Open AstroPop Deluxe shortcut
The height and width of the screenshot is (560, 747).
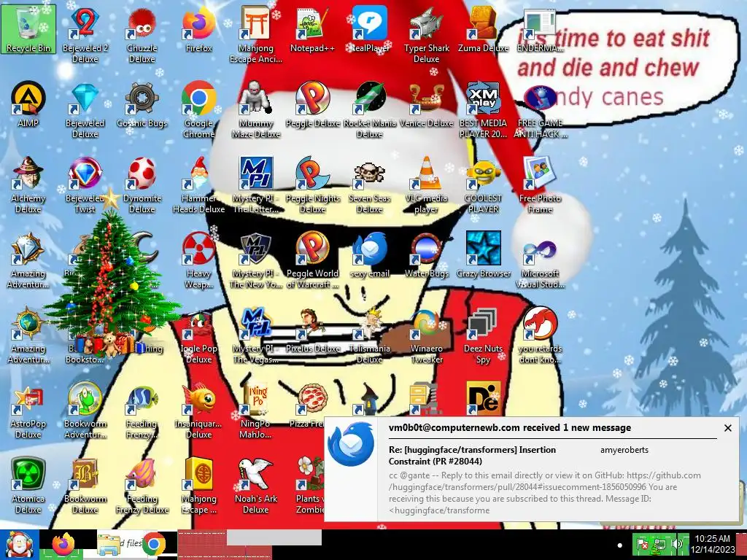coord(28,411)
